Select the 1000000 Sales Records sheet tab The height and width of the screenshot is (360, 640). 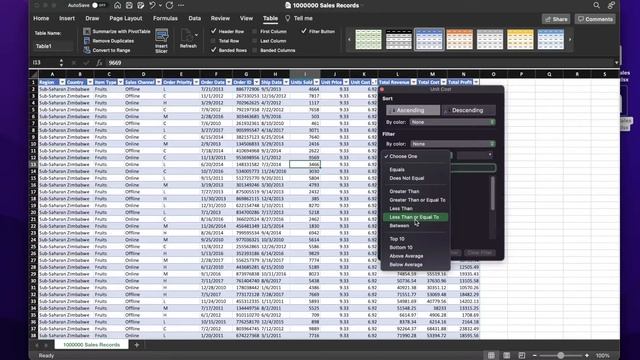[91, 345]
